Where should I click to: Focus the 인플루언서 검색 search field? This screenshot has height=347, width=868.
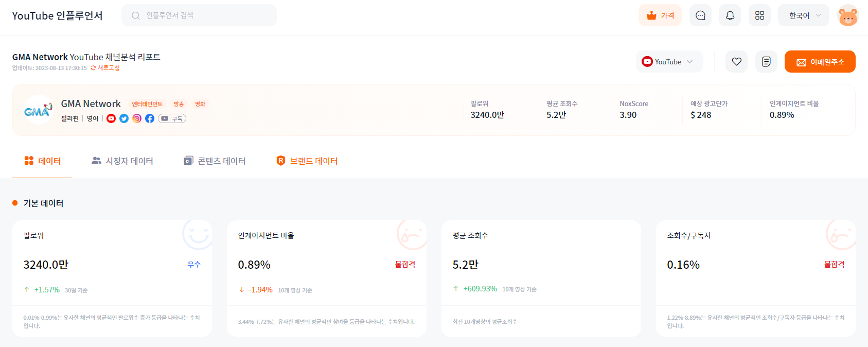coord(199,15)
